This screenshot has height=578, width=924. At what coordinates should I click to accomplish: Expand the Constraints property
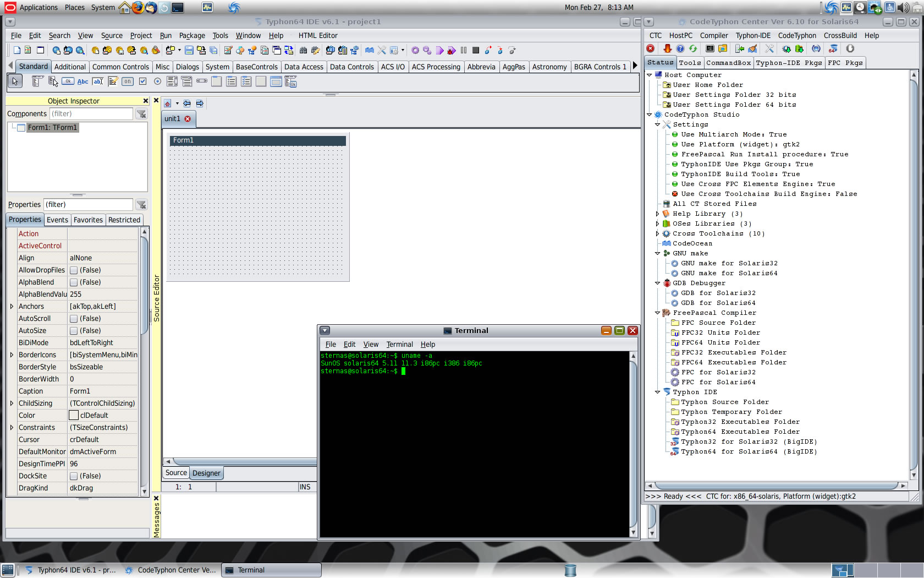(12, 428)
